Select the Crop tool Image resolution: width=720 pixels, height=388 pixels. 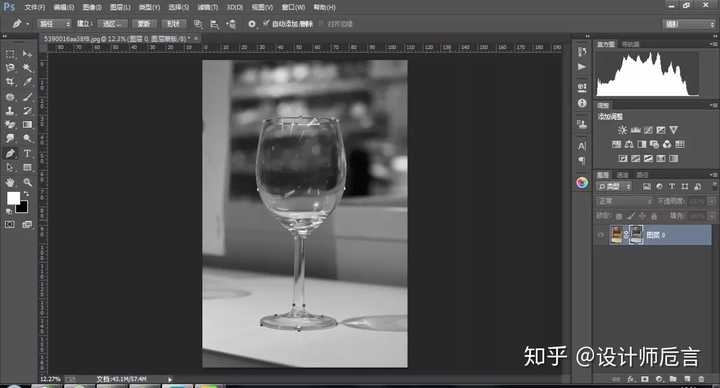(10, 82)
